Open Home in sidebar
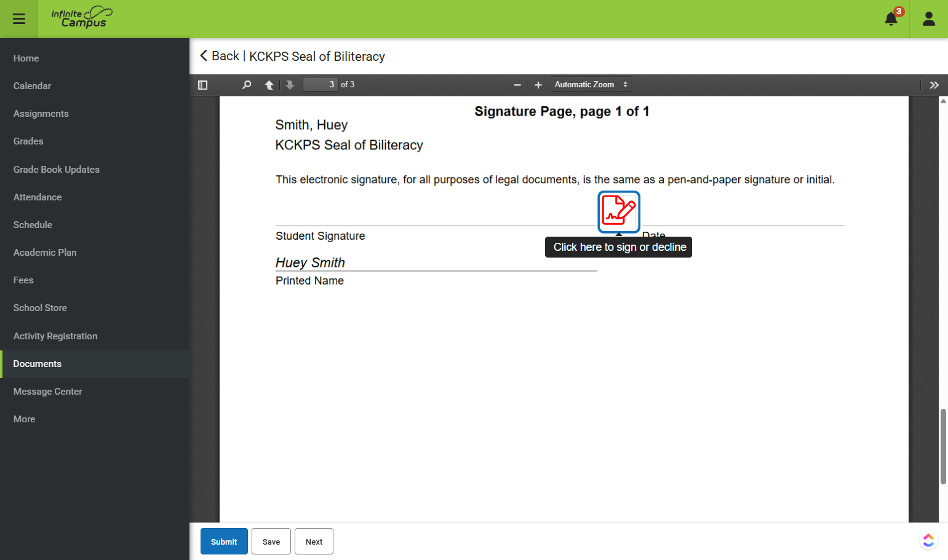Image resolution: width=948 pixels, height=560 pixels. tap(95, 58)
